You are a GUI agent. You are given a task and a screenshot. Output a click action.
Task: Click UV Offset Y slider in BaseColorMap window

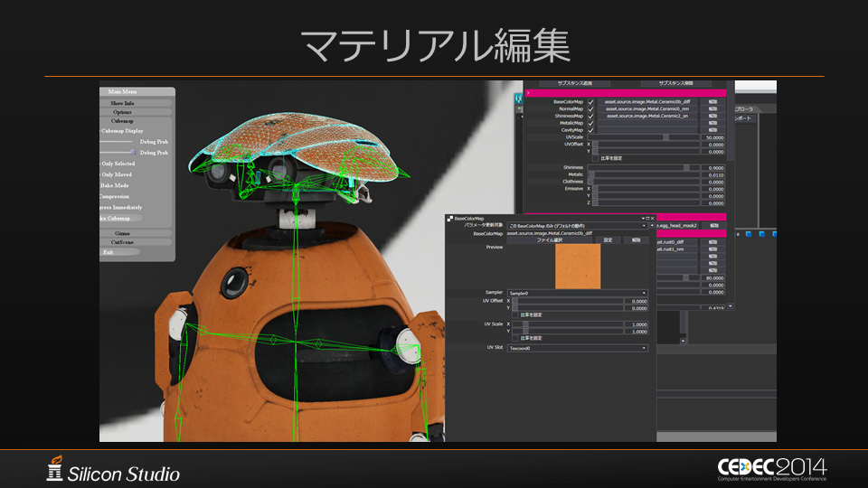568,308
